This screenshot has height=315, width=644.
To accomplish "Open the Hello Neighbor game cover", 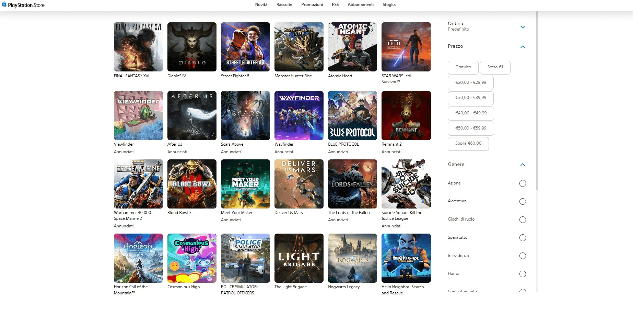I will 406,258.
